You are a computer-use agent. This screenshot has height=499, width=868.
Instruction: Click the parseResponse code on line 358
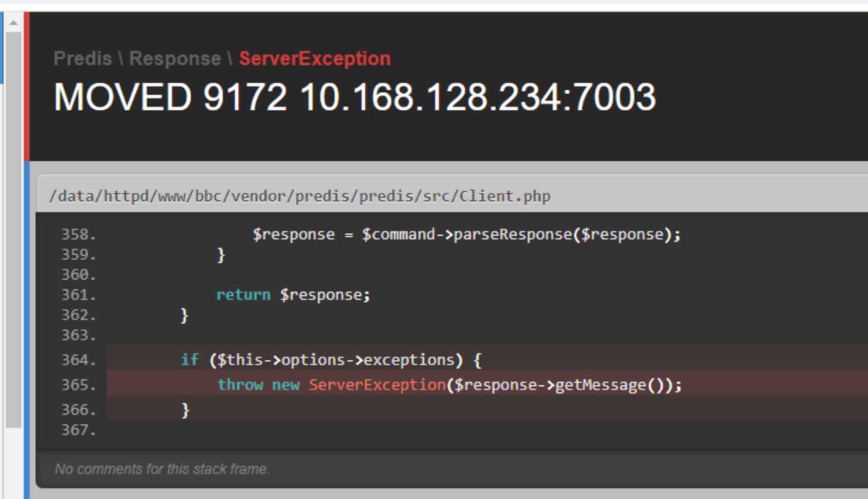click(x=512, y=235)
